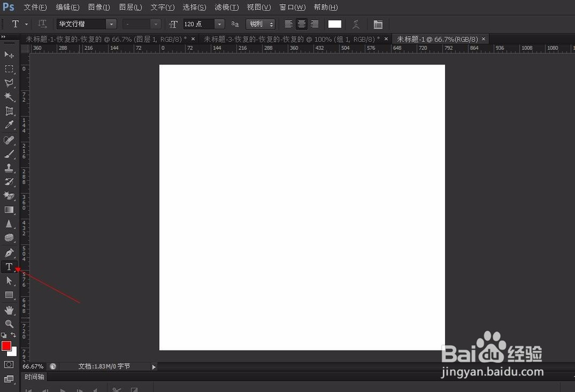This screenshot has height=392, width=575.
Task: Open the 滤镜(T) menu
Action: pos(227,7)
